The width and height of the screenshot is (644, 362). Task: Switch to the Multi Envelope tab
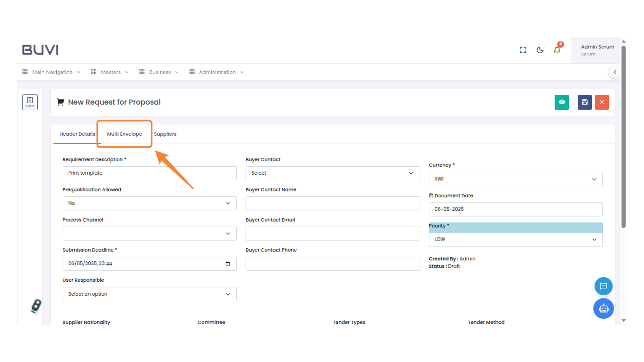click(124, 134)
